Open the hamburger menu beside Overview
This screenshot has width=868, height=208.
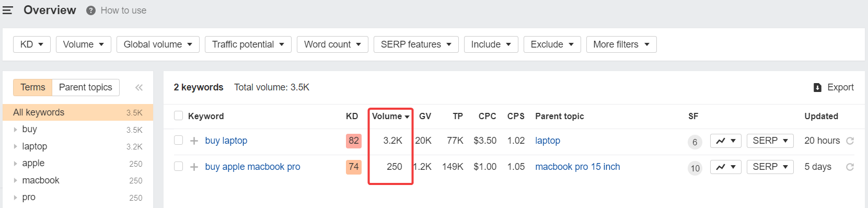tap(7, 10)
